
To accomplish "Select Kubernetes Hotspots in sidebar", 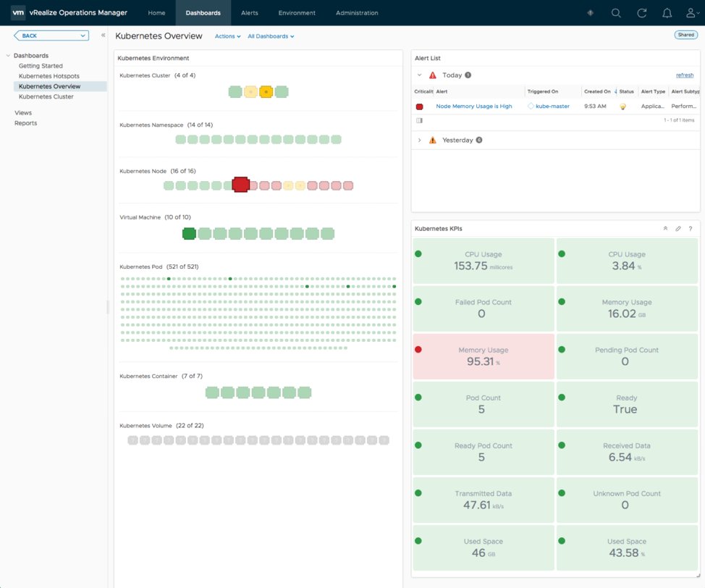I will click(x=49, y=76).
